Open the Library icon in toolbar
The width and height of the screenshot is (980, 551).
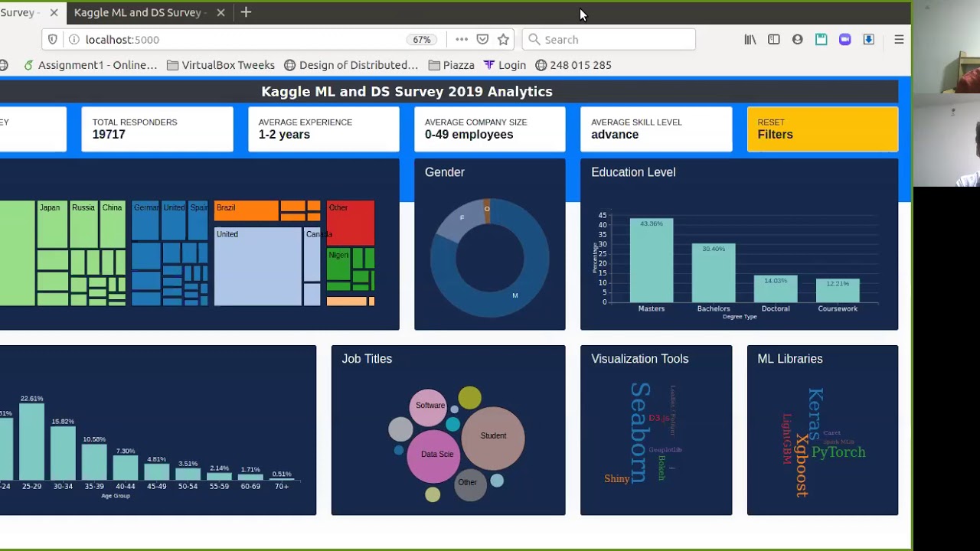click(750, 40)
